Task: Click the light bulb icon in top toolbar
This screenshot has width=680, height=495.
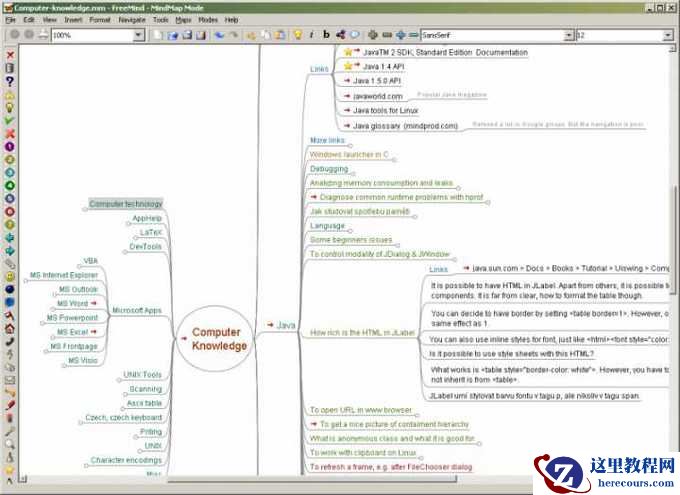Action: tap(296, 35)
